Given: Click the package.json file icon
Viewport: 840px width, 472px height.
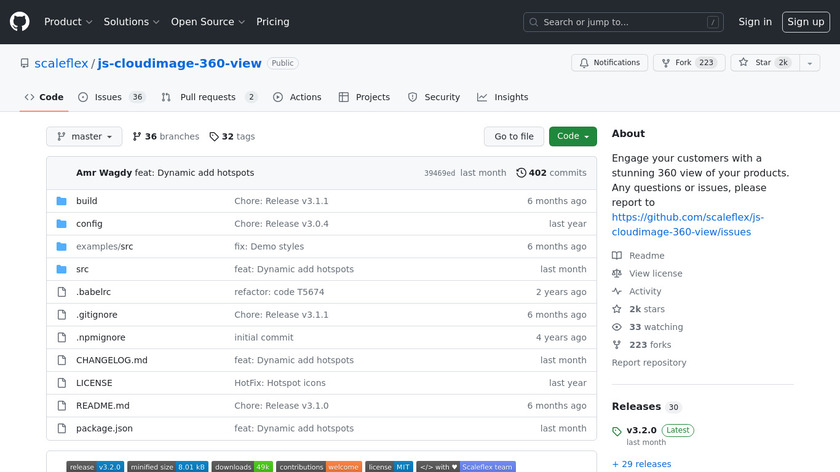Looking at the screenshot, I should coord(62,429).
